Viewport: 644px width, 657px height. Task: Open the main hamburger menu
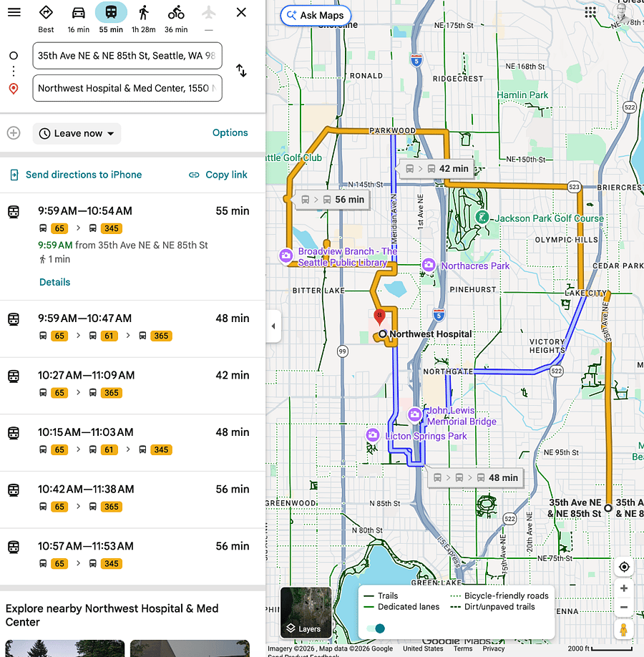[14, 12]
